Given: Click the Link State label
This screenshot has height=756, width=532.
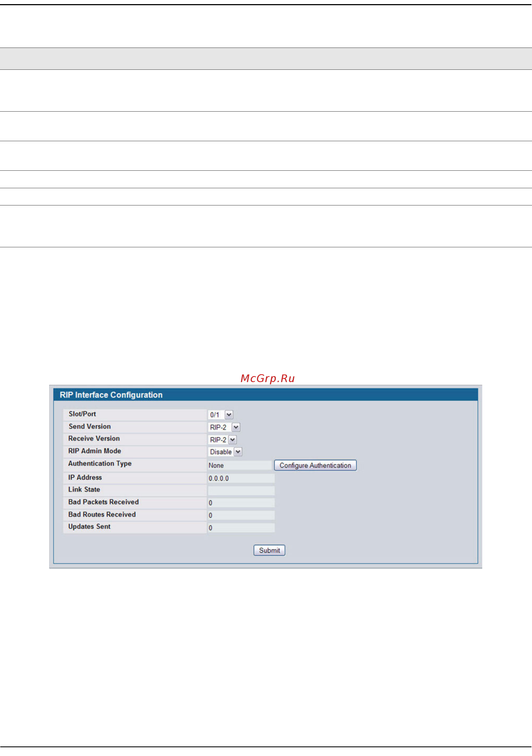Looking at the screenshot, I should coord(84,490).
